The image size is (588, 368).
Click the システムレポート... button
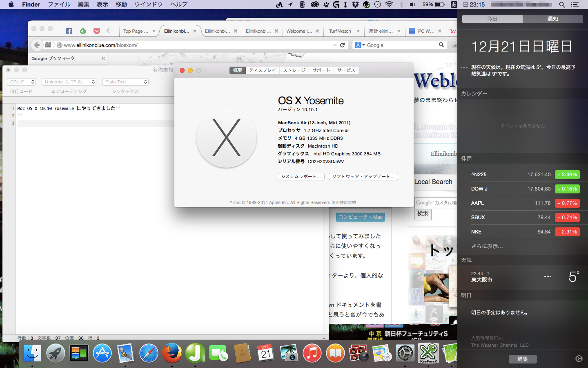301,177
